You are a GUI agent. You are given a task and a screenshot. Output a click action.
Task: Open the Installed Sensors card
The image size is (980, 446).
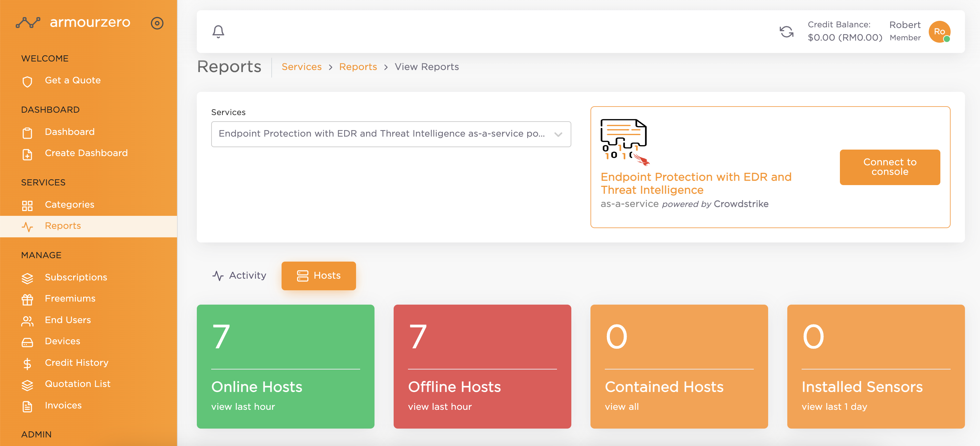(876, 366)
